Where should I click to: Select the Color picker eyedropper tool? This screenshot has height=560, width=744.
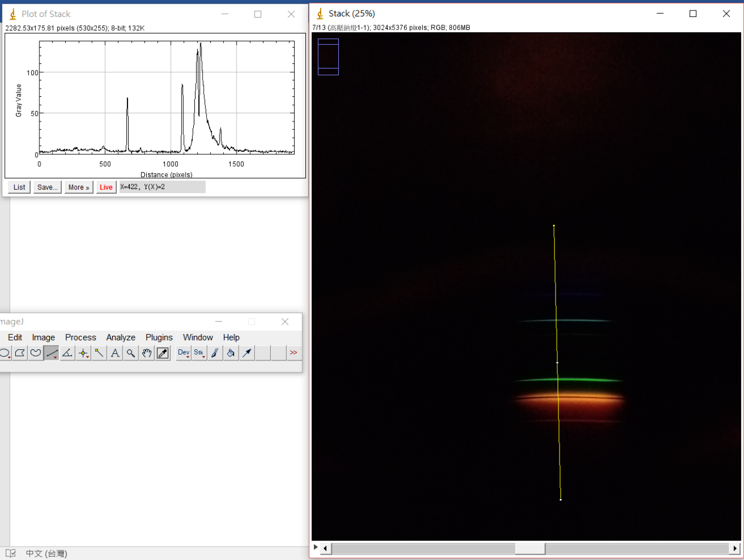click(x=163, y=353)
